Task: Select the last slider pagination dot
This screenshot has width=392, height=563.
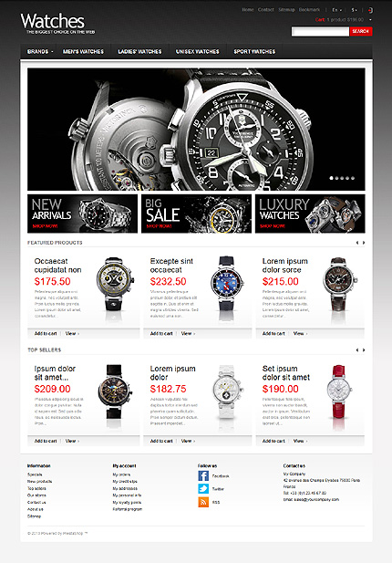Action: tap(353, 178)
